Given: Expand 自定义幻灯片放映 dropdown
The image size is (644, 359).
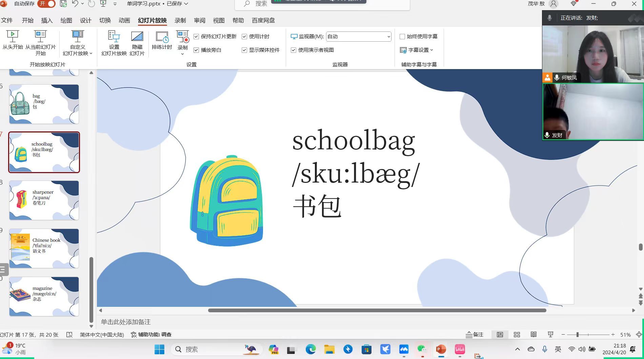Looking at the screenshot, I should point(78,50).
